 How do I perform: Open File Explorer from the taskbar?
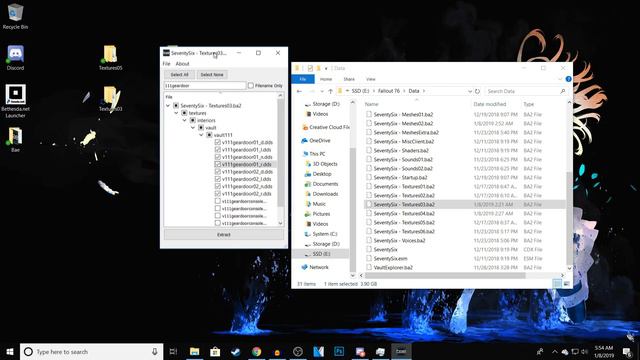195,351
